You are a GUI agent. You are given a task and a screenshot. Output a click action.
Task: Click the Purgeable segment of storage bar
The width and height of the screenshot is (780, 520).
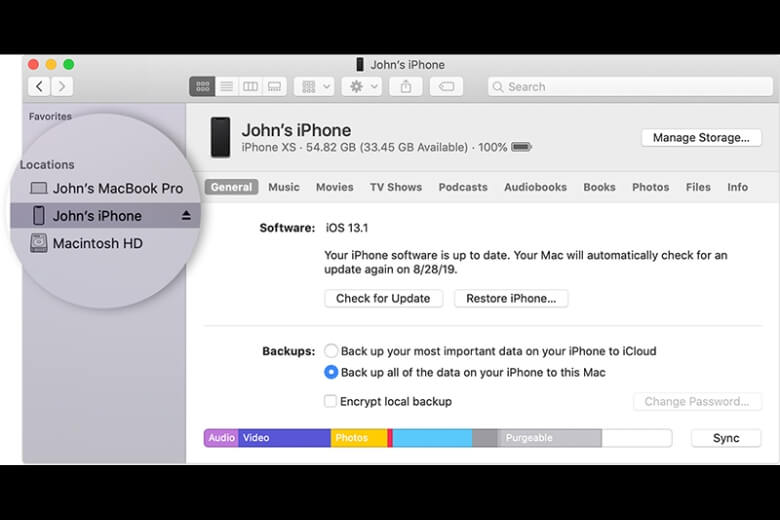click(x=549, y=438)
